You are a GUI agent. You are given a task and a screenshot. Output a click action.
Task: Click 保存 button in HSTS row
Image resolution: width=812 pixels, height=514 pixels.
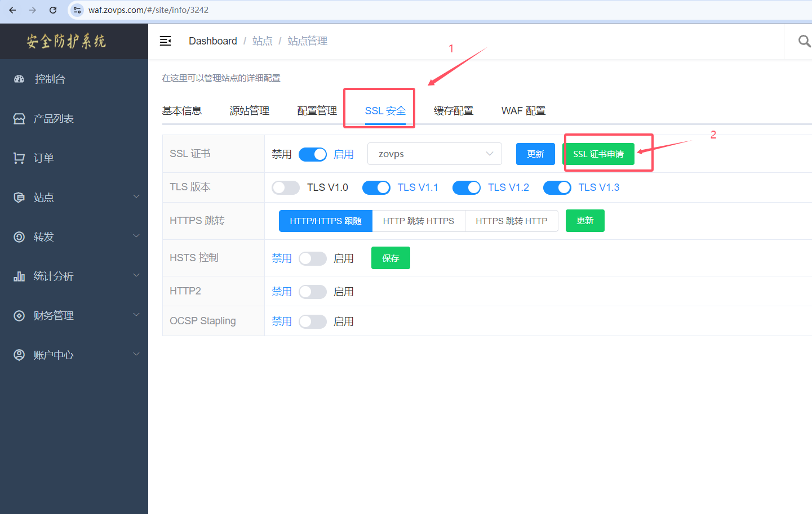[391, 258]
